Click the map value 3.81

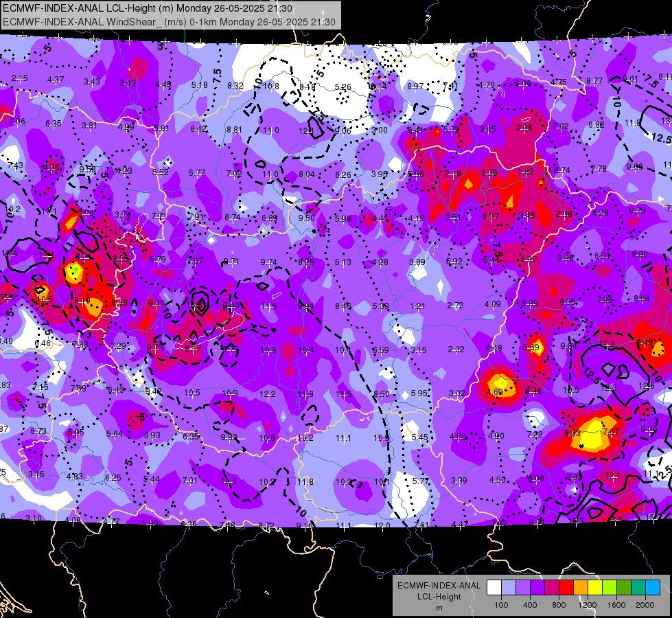click(89, 125)
